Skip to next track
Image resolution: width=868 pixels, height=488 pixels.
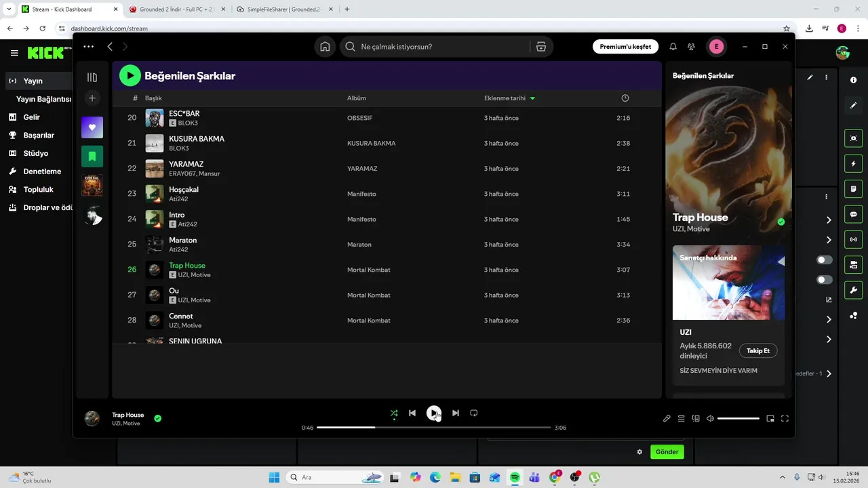coord(456,413)
